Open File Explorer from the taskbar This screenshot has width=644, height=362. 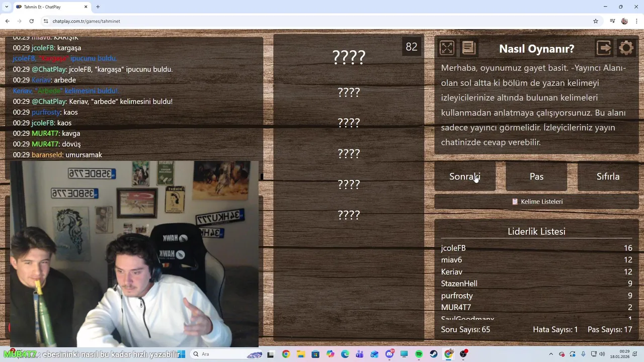(x=300, y=354)
